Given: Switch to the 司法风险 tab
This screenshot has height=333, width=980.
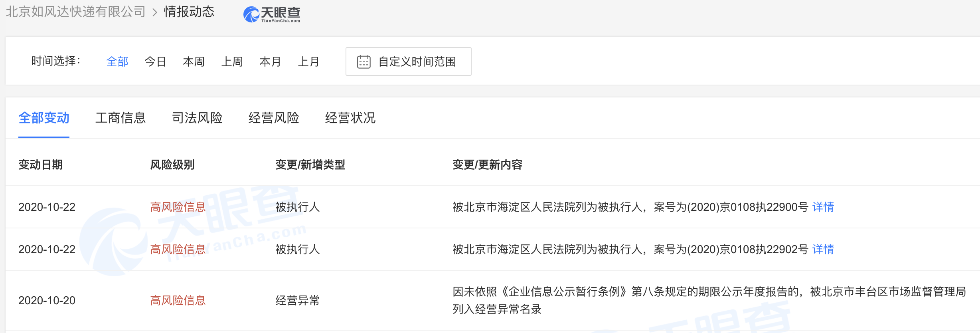Looking at the screenshot, I should [197, 118].
